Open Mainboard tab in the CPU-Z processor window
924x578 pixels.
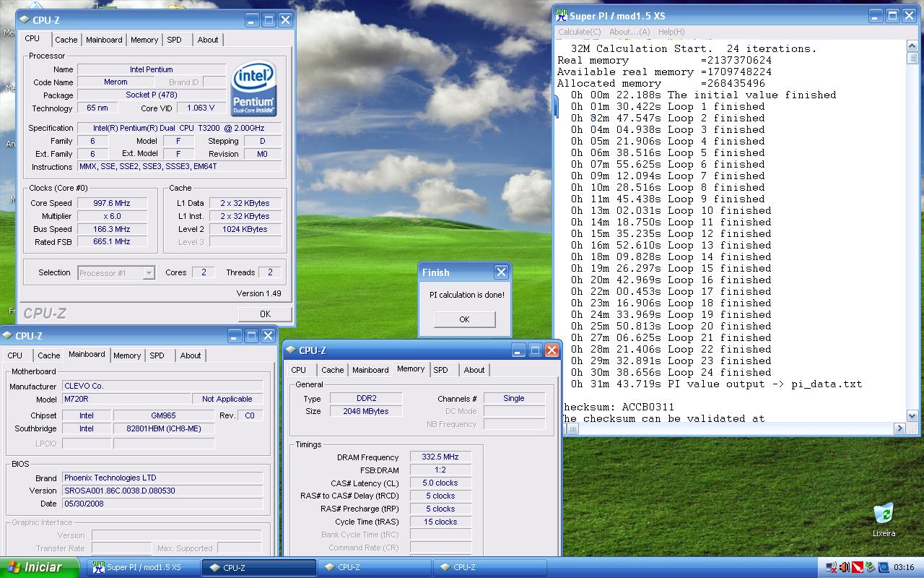104,40
